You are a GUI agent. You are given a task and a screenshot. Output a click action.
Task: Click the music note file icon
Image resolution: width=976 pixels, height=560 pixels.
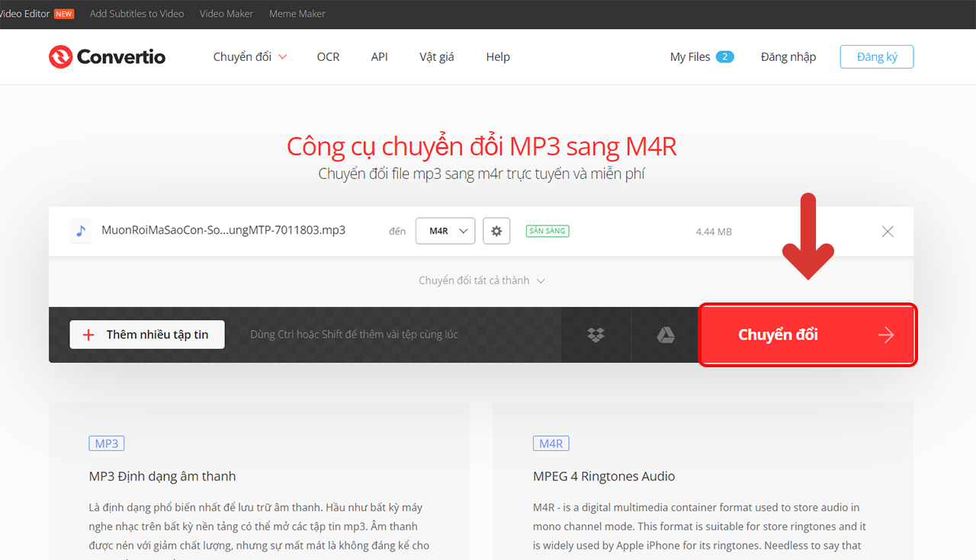81,231
